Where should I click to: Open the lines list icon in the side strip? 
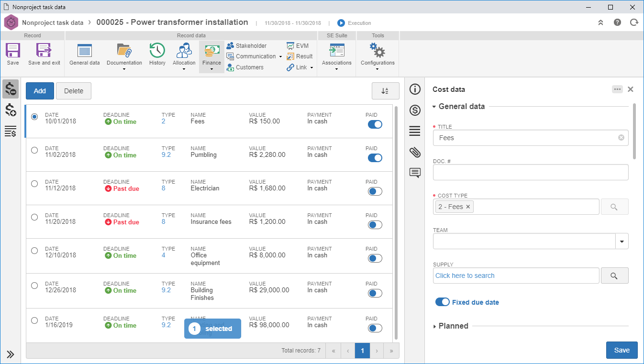tap(415, 131)
